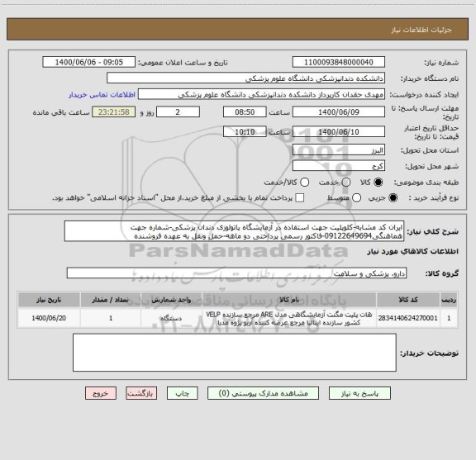Click the کد کالا column header

pyautogui.click(x=408, y=300)
